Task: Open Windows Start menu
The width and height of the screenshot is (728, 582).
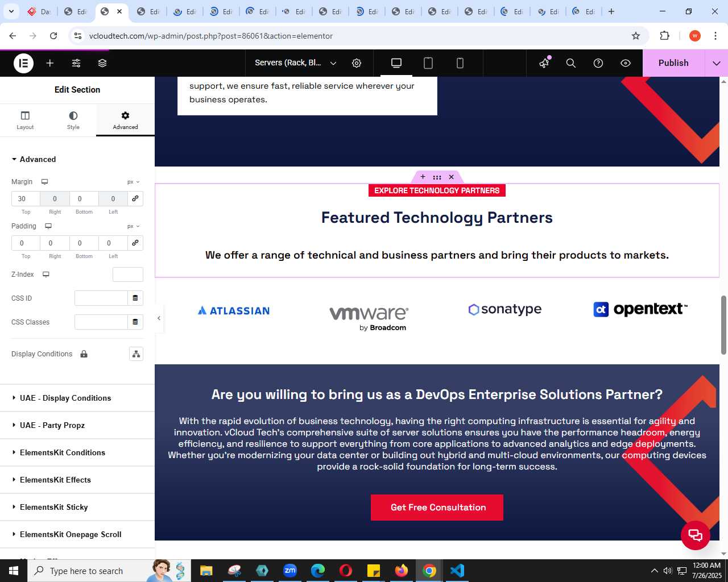Action: click(x=14, y=571)
